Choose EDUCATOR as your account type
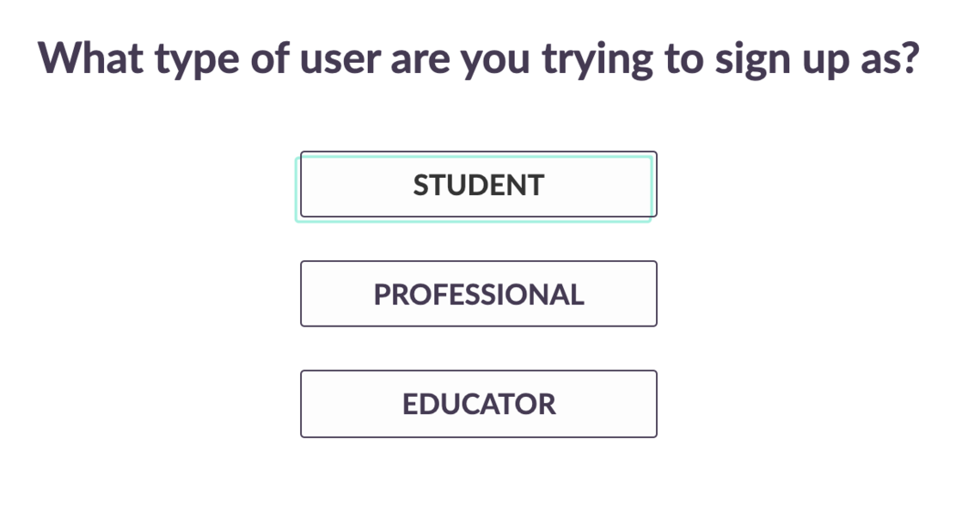The height and width of the screenshot is (519, 980). pos(478,404)
